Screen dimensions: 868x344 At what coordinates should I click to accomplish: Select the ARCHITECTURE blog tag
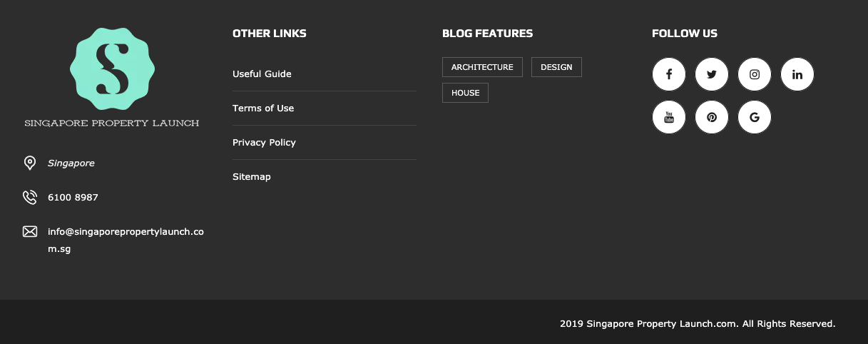point(482,67)
